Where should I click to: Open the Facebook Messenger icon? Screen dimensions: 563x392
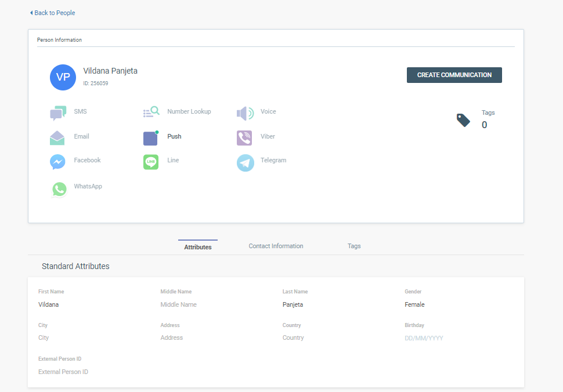point(57,162)
